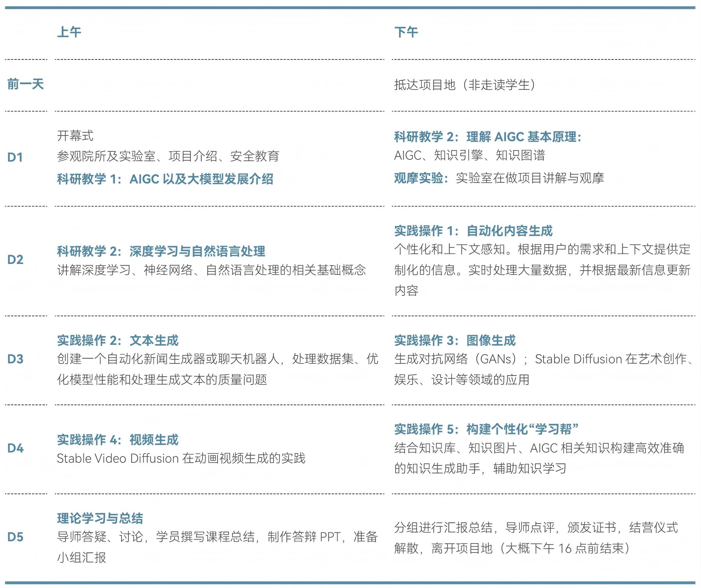Image resolution: width=701 pixels, height=588 pixels.
Task: Select the D3 row label
Action: (16, 359)
